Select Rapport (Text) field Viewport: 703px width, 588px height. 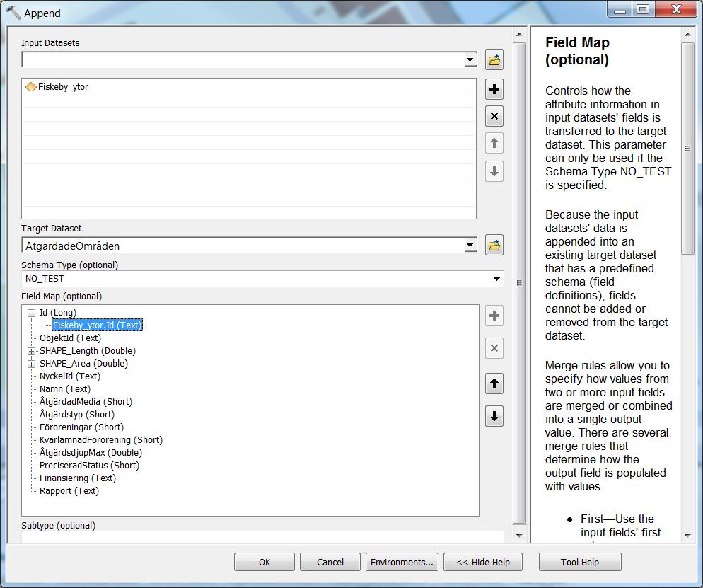tap(69, 490)
